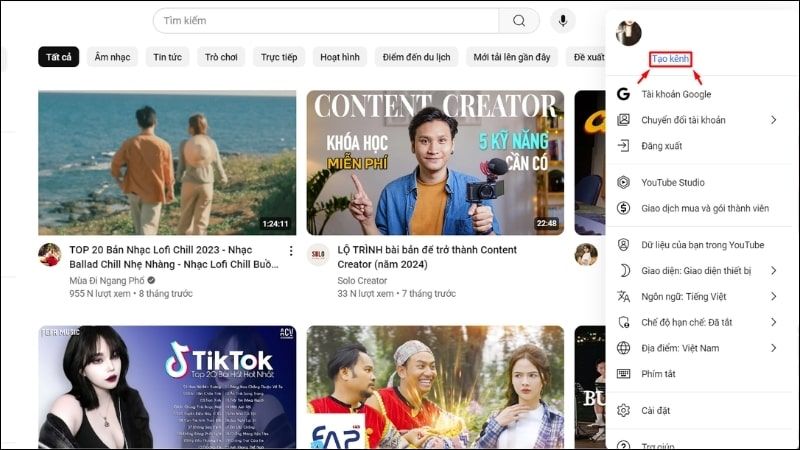Expand Giao diện submenu arrow

(773, 270)
